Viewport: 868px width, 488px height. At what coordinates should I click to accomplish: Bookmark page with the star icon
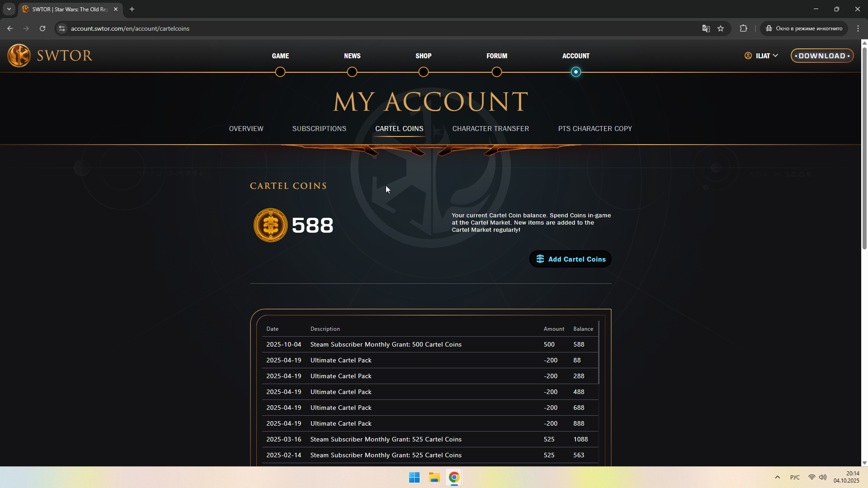(721, 28)
